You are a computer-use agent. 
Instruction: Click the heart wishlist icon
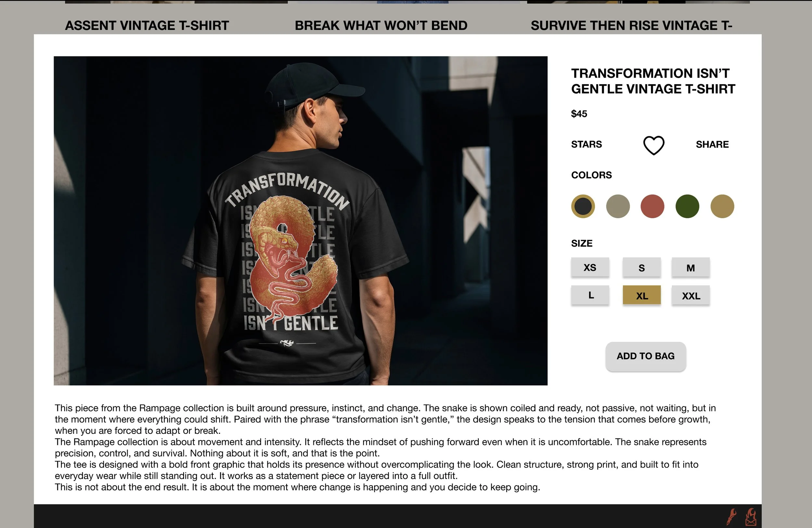point(654,145)
